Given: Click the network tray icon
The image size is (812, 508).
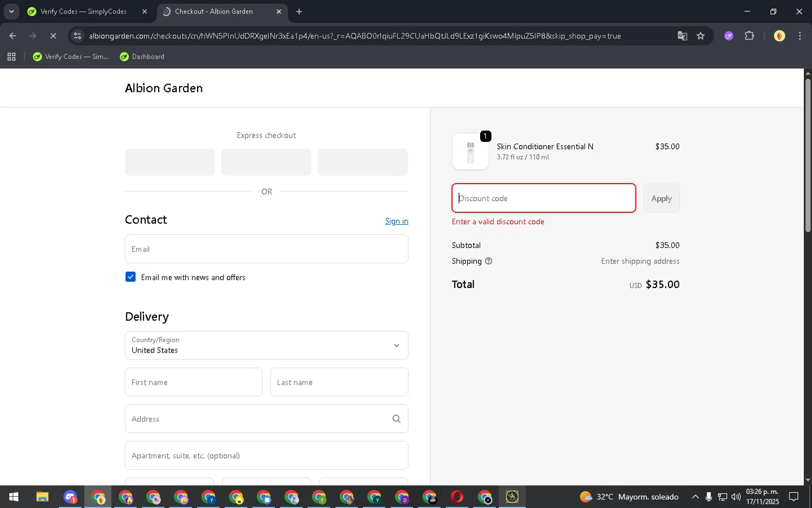Looking at the screenshot, I should tap(722, 497).
